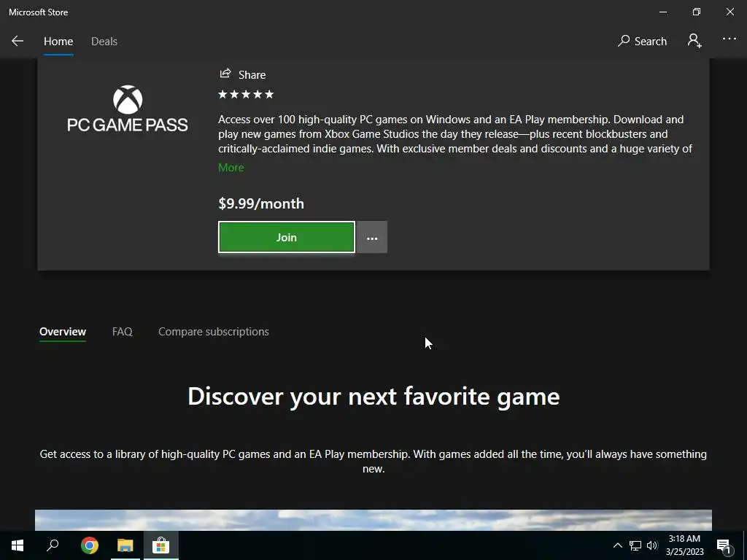Open Compare subscriptions tab
Viewport: 747px width, 560px height.
tap(214, 332)
